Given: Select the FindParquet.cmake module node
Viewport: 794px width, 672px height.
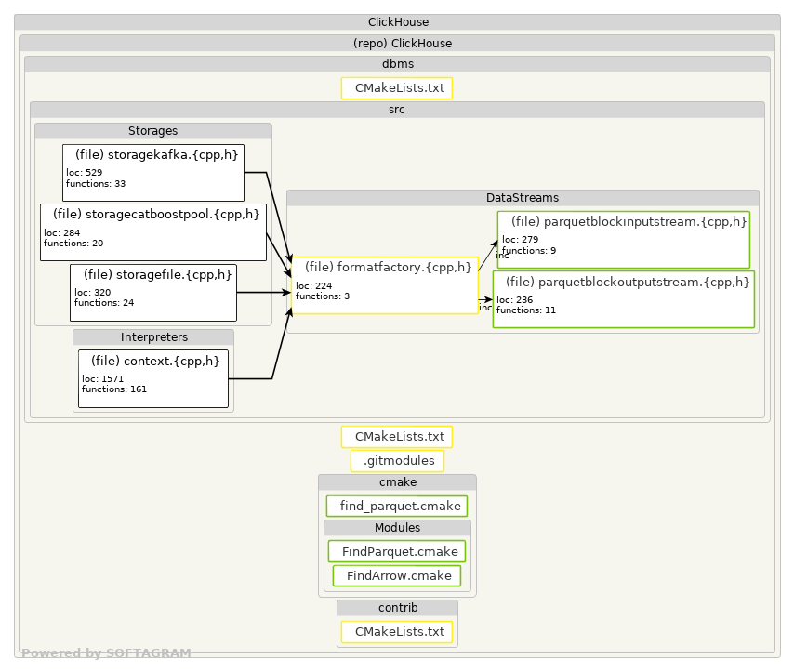Looking at the screenshot, I should click(396, 551).
